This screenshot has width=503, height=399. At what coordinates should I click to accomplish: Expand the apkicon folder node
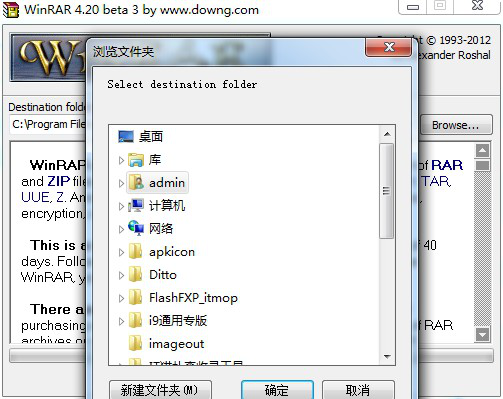tap(121, 252)
